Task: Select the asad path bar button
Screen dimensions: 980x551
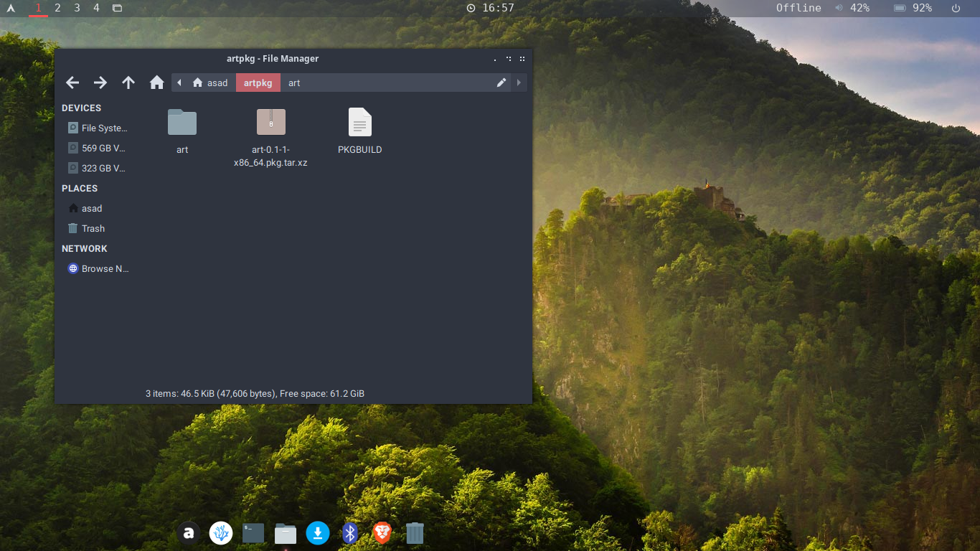Action: pyautogui.click(x=210, y=83)
